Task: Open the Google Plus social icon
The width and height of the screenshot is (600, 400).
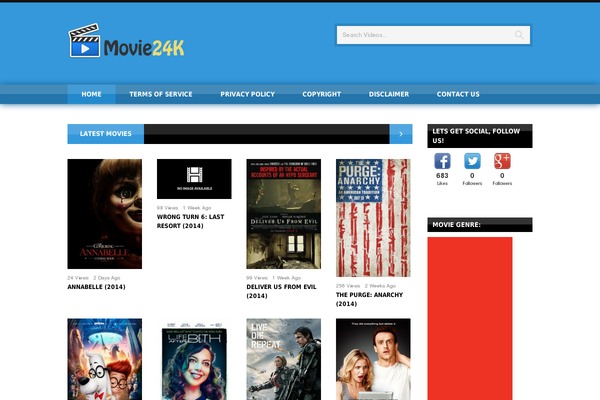Action: click(502, 161)
